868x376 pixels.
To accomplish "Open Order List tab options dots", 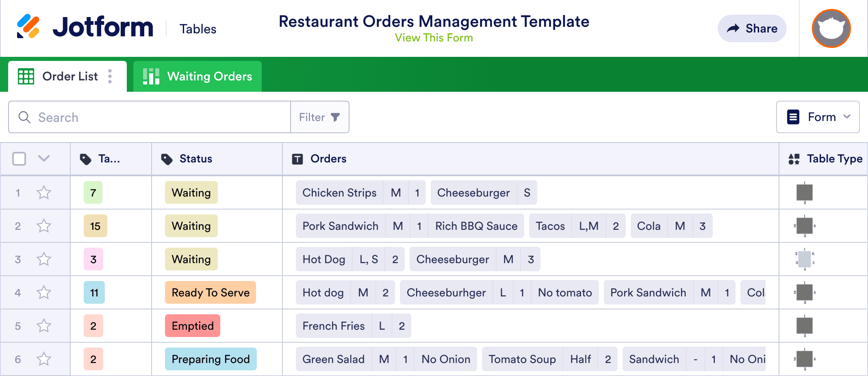I will tap(110, 76).
